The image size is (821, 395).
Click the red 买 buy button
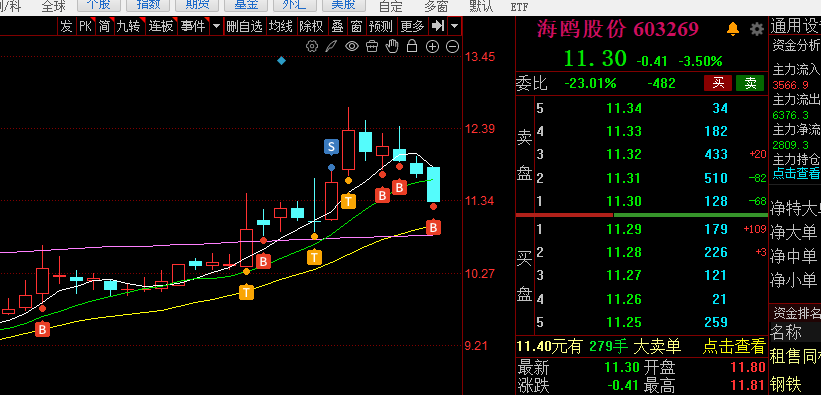click(718, 83)
